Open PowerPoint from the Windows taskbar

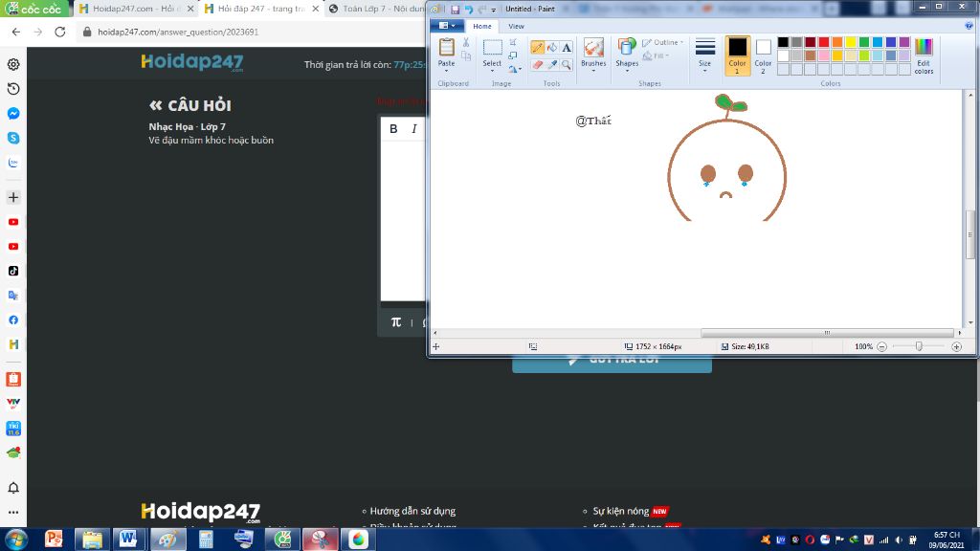(54, 539)
